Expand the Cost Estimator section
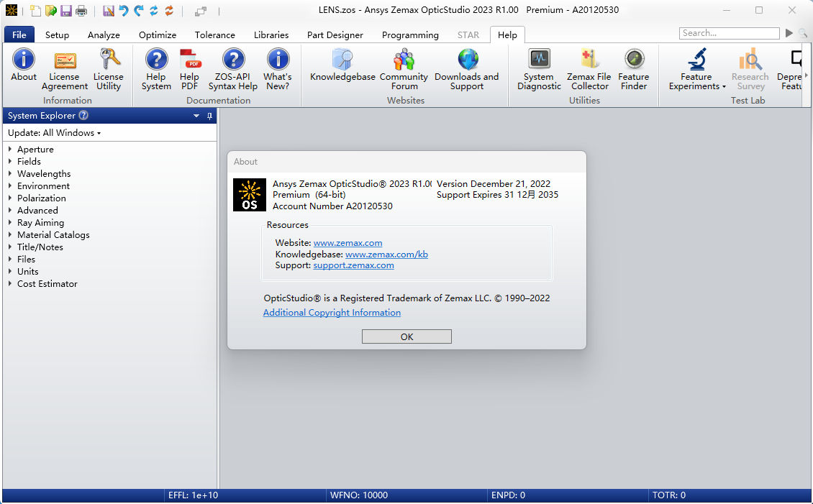 10,284
